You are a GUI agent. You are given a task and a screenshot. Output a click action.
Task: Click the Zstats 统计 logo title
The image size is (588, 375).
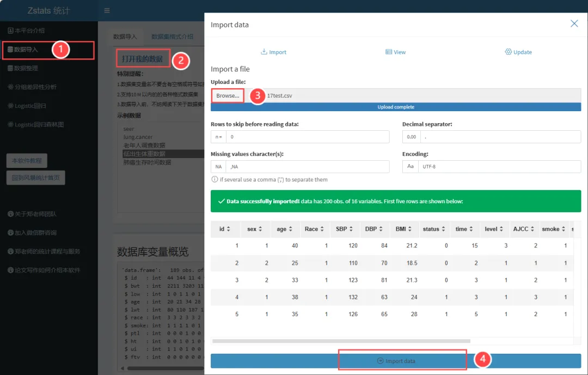coord(49,10)
